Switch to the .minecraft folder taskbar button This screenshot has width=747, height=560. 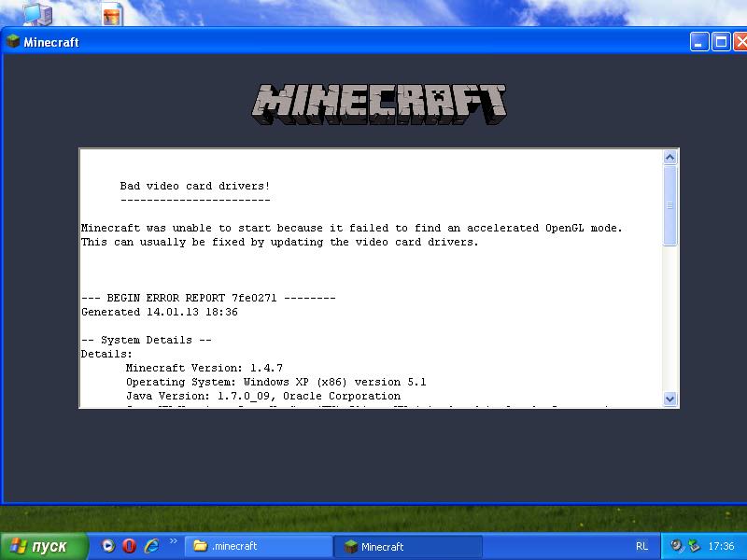tap(260, 546)
